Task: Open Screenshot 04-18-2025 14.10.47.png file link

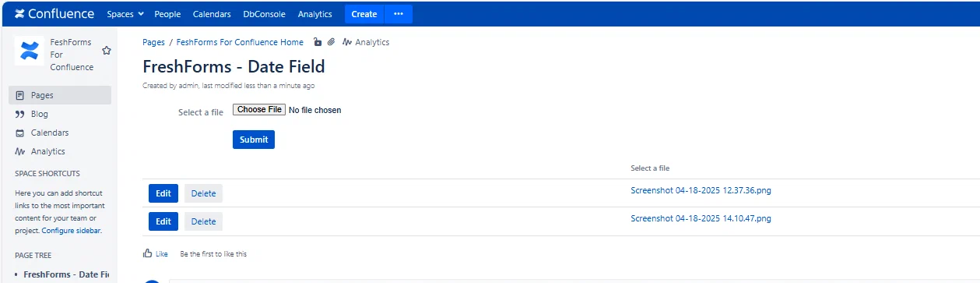Action: click(701, 218)
